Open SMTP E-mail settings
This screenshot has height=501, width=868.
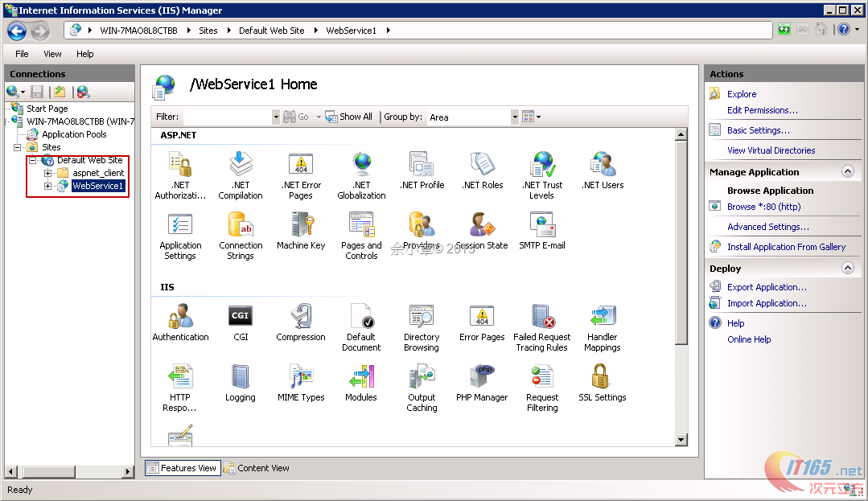point(542,231)
